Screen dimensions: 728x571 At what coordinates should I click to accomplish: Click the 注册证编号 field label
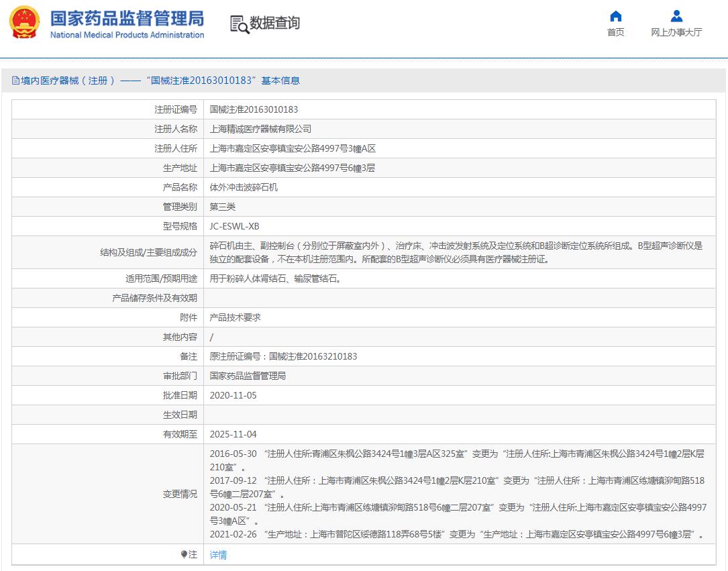(x=176, y=109)
